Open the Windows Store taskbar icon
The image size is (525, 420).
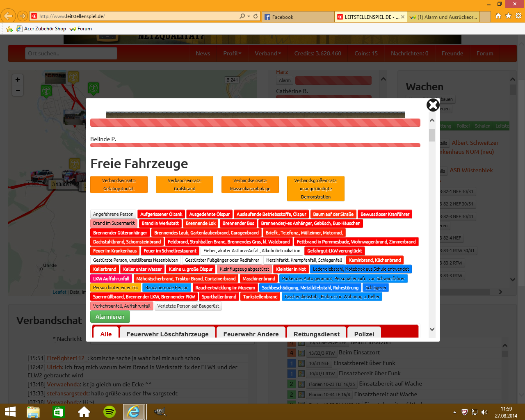(59, 412)
